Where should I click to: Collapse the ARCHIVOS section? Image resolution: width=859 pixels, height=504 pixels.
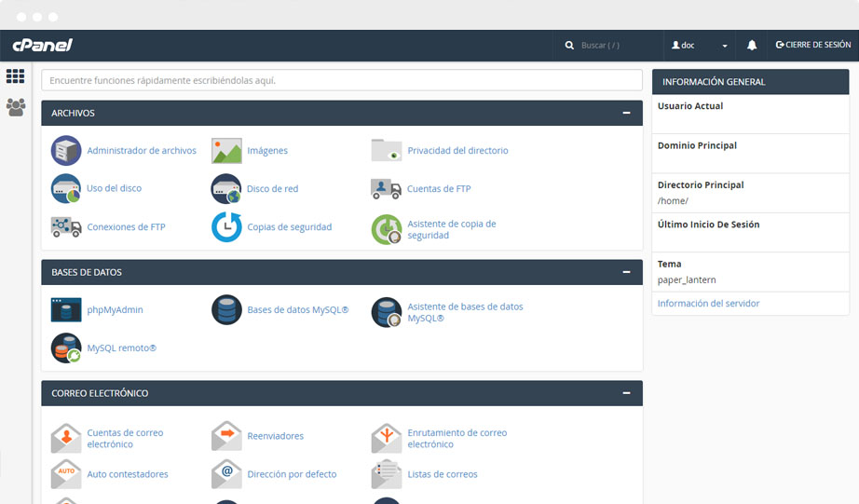626,113
